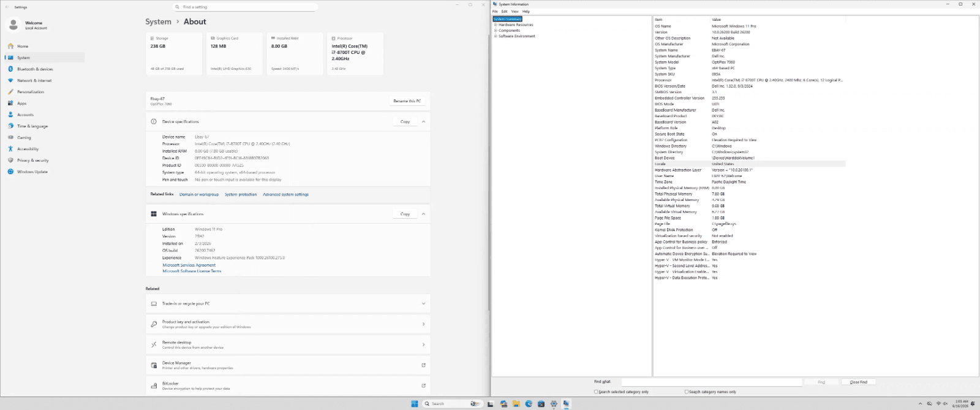This screenshot has width=980, height=410.
Task: Open Microsoft Store from the taskbar
Action: (541, 404)
